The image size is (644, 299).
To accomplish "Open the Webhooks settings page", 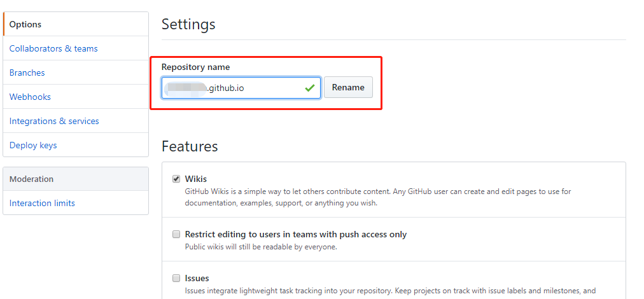I will tap(30, 97).
